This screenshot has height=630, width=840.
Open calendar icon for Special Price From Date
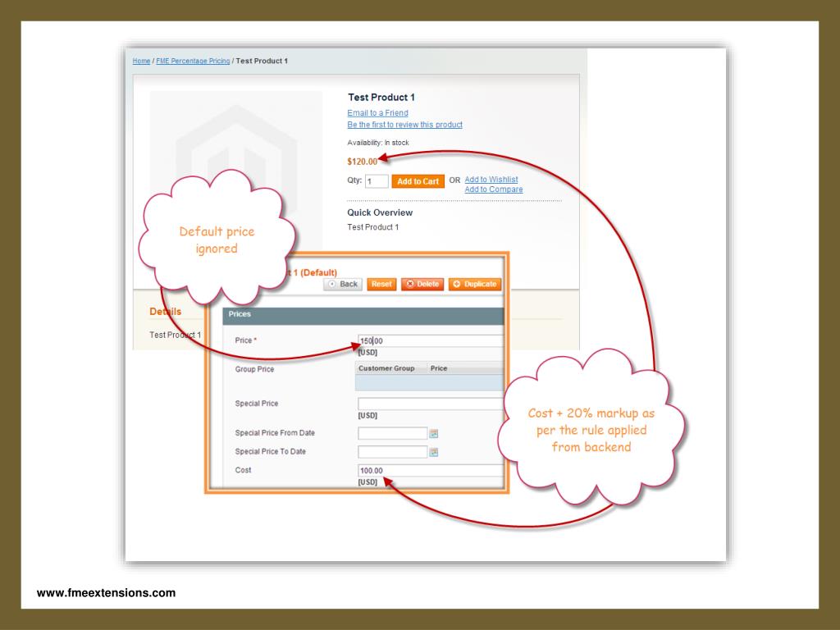pyautogui.click(x=434, y=433)
